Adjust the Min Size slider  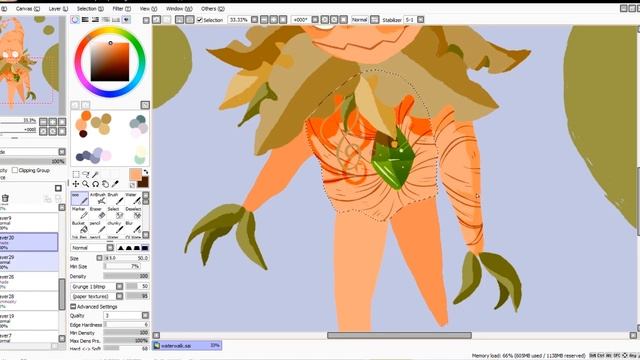(122, 267)
